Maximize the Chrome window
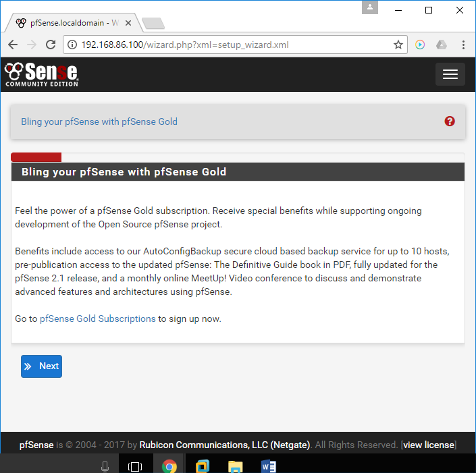 point(429,10)
